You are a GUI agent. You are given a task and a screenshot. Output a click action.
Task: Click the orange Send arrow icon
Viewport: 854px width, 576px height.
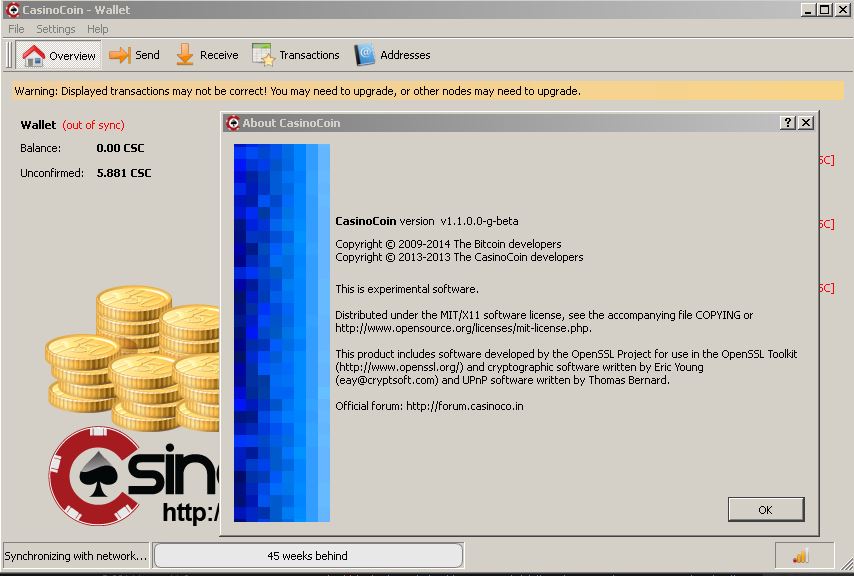[120, 55]
